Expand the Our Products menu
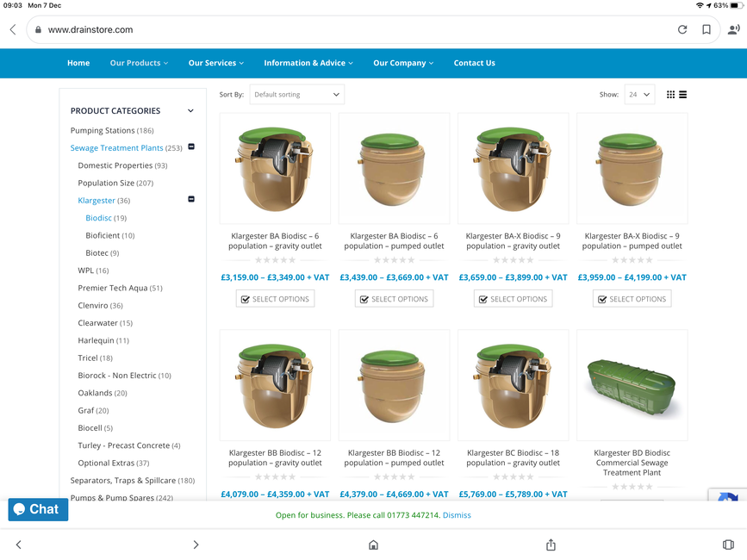The width and height of the screenshot is (747, 560). 139,63
